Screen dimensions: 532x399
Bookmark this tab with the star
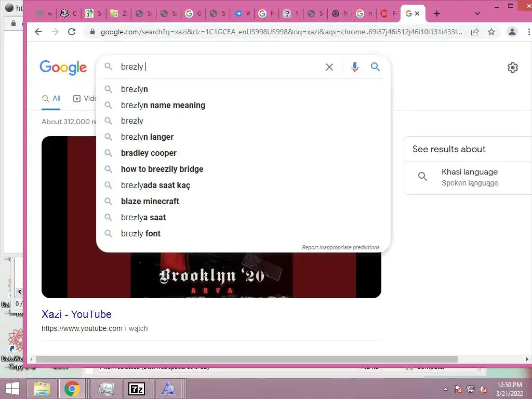[491, 32]
